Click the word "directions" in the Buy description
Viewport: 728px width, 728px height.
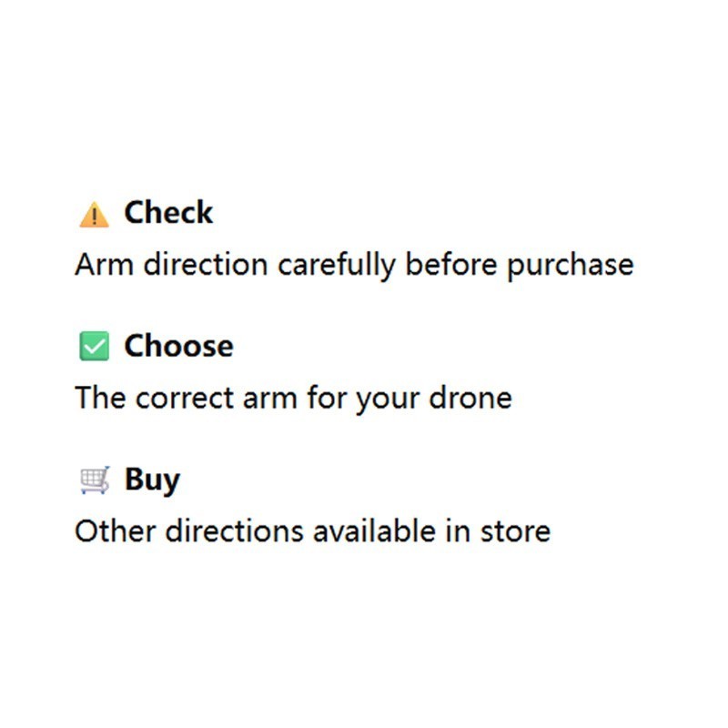click(x=235, y=531)
